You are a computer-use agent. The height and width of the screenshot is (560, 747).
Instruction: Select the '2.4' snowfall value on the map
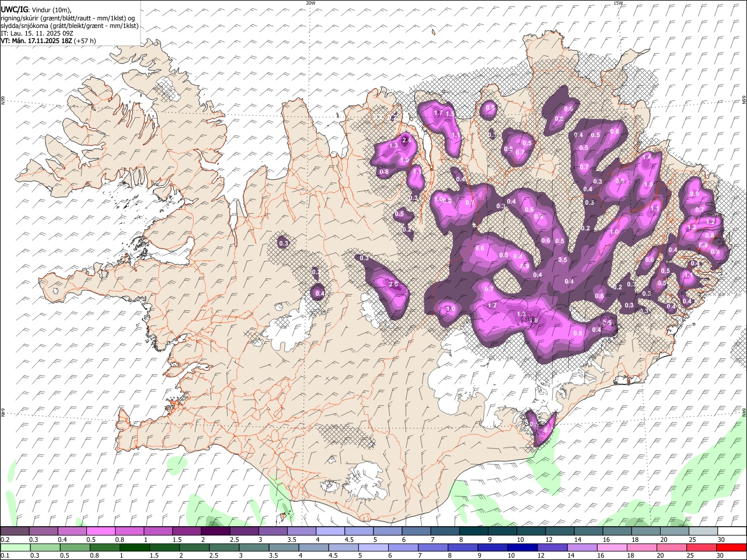pos(407,140)
